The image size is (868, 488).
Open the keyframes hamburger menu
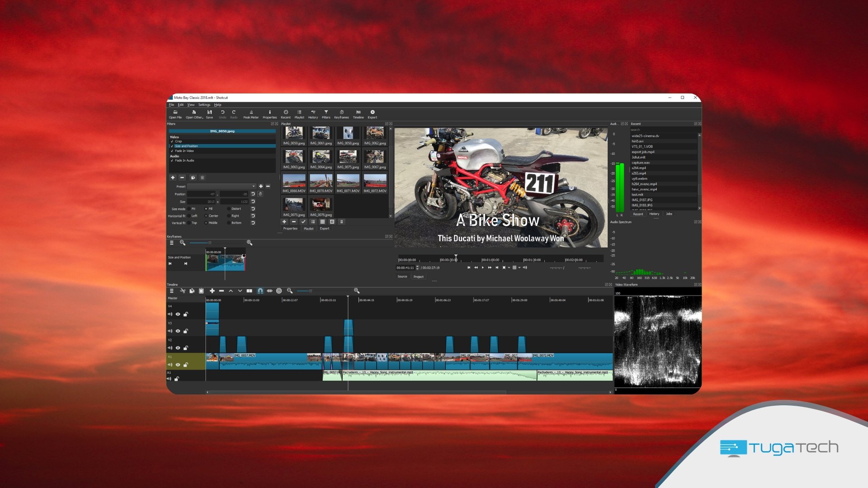(172, 243)
